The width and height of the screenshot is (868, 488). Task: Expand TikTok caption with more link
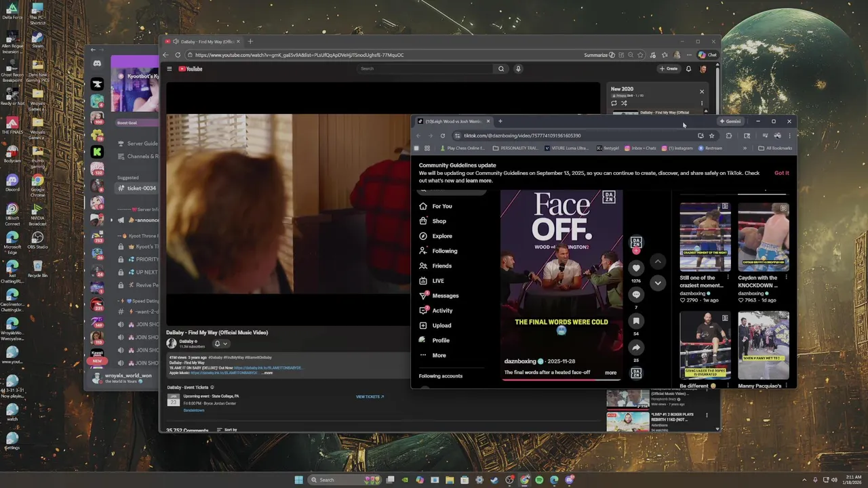click(610, 372)
